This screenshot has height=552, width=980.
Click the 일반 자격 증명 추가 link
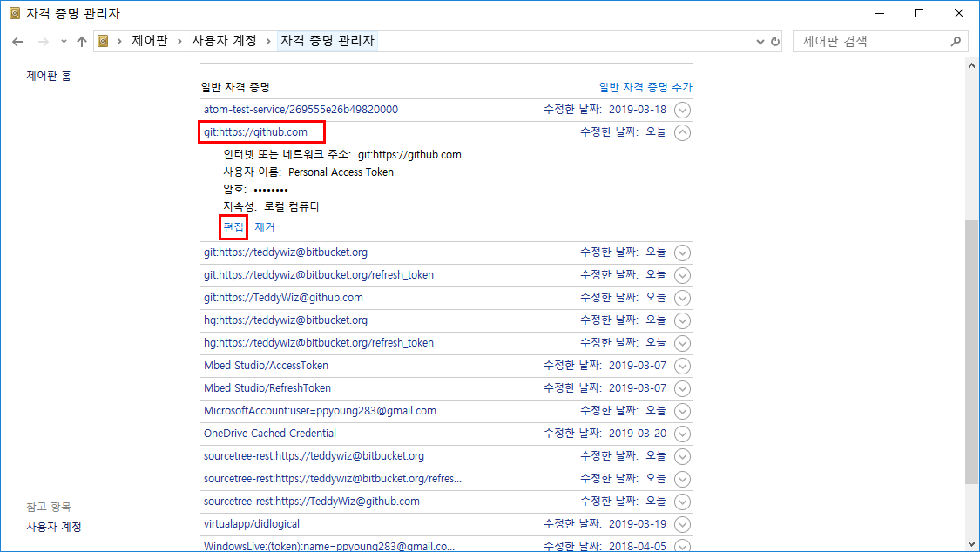tap(645, 87)
